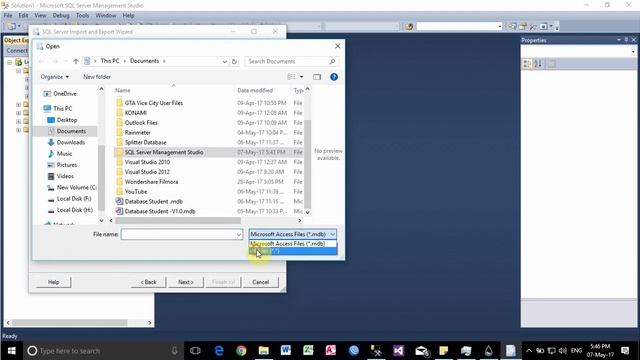This screenshot has width=640, height=360.
Task: Select Downloads in navigation pane
Action: click(71, 142)
